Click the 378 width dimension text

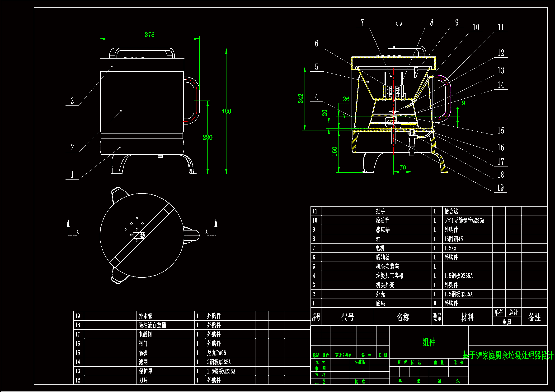click(x=149, y=35)
